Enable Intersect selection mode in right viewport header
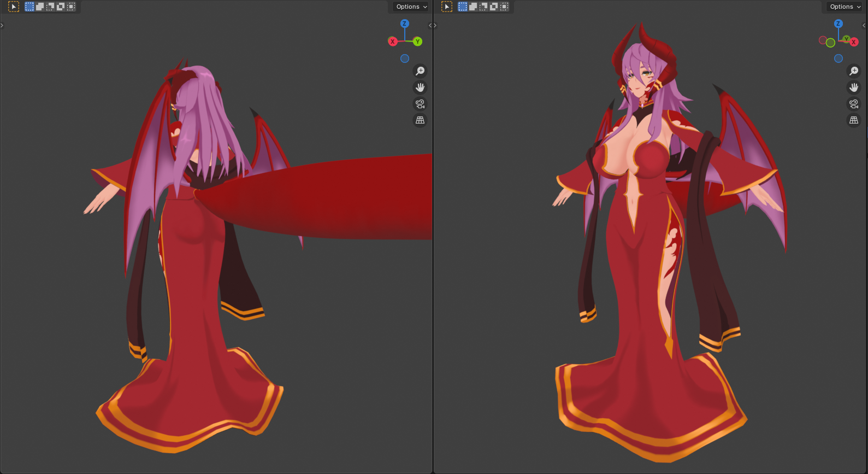Image resolution: width=868 pixels, height=474 pixels. 504,7
